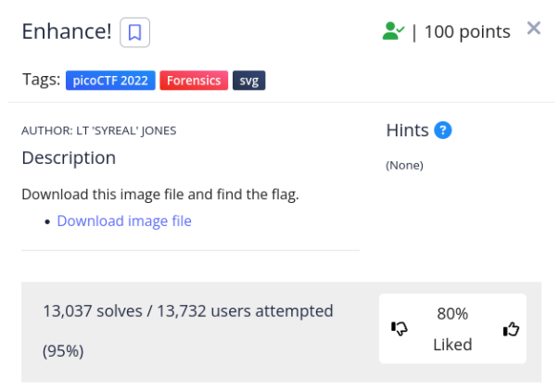559x392 pixels.
Task: Click the 100 points label
Action: (467, 32)
